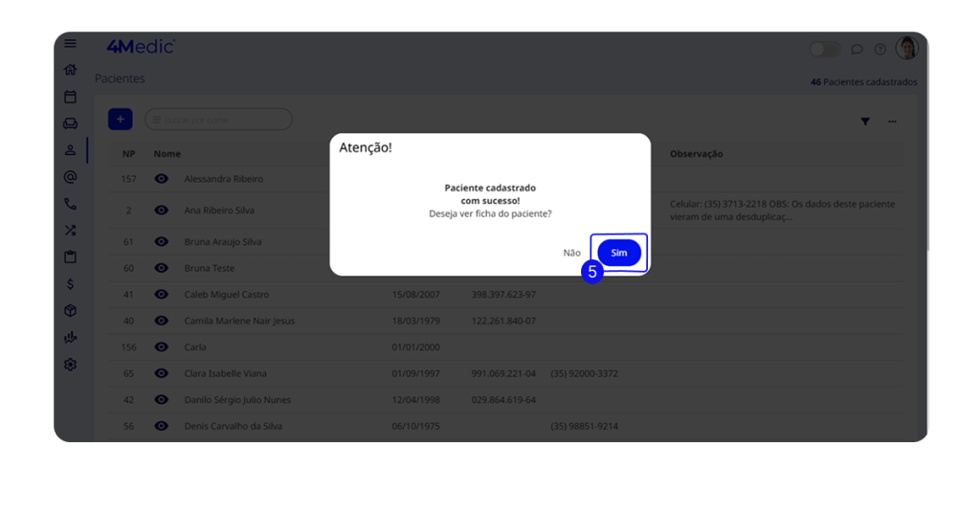Select the patients person icon in sidebar

(x=70, y=150)
